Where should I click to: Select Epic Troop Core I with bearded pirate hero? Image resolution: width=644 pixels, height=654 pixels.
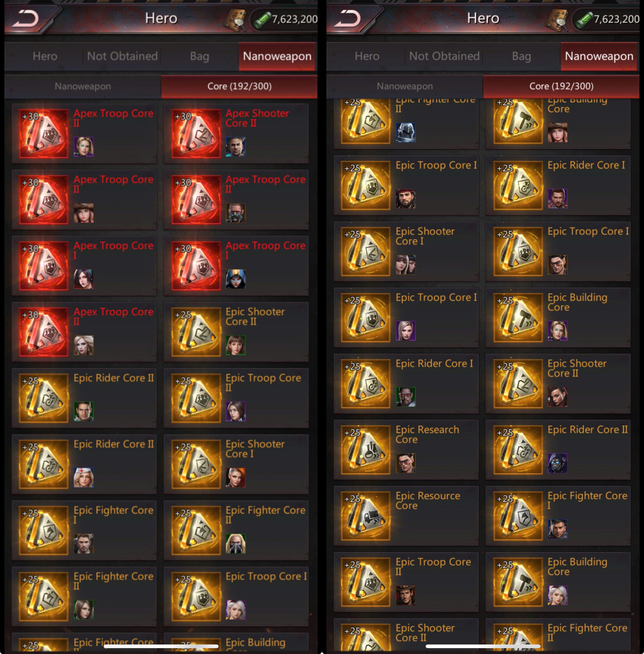406,185
